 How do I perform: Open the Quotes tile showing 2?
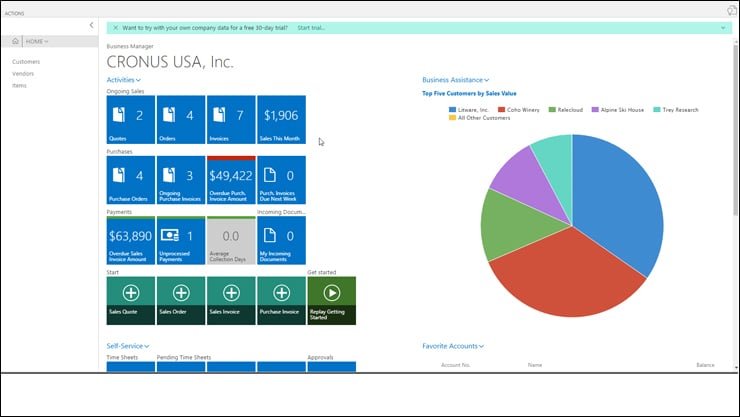tap(131, 119)
